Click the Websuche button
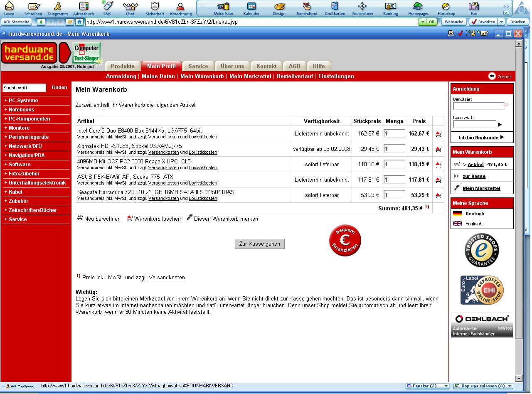Image resolution: width=532 pixels, height=394 pixels. 454,22
